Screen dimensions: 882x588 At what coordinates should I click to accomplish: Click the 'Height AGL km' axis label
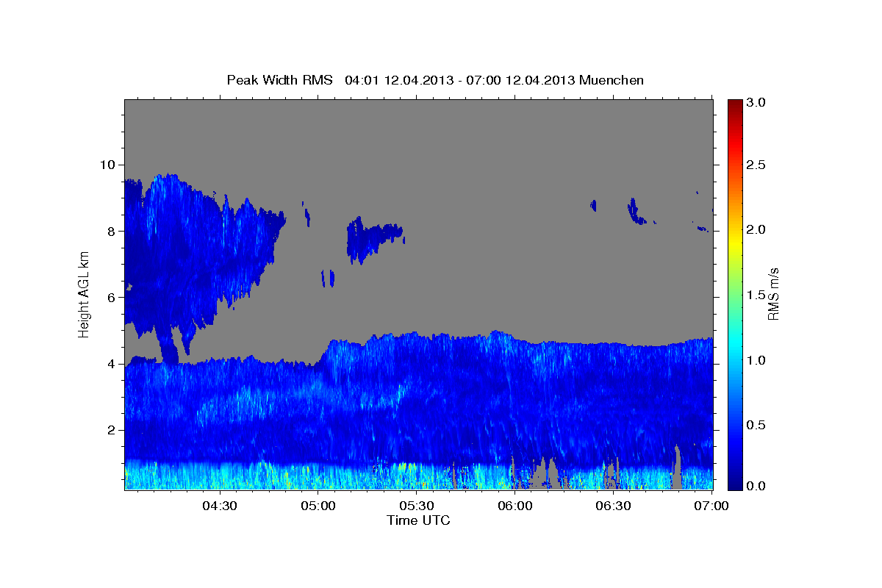(x=84, y=294)
